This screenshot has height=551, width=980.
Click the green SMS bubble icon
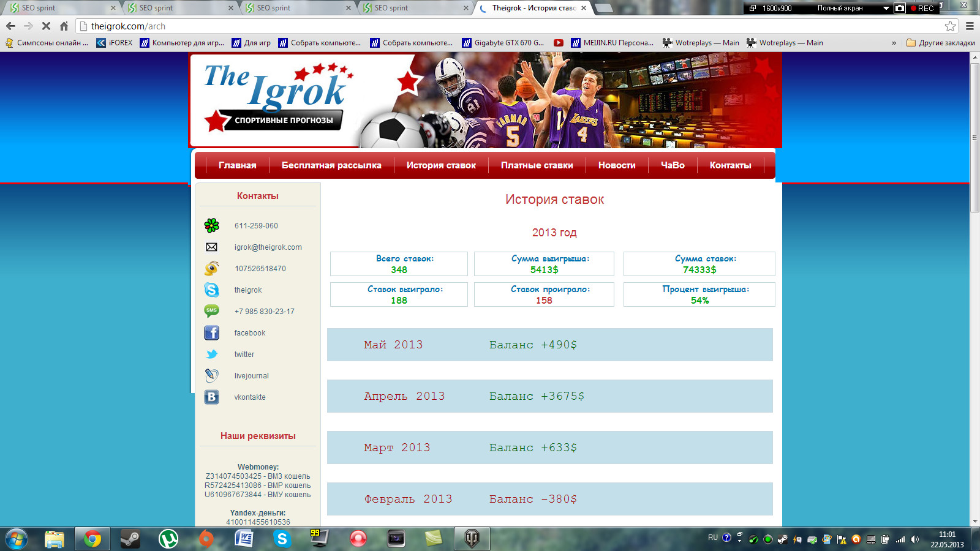pos(212,311)
